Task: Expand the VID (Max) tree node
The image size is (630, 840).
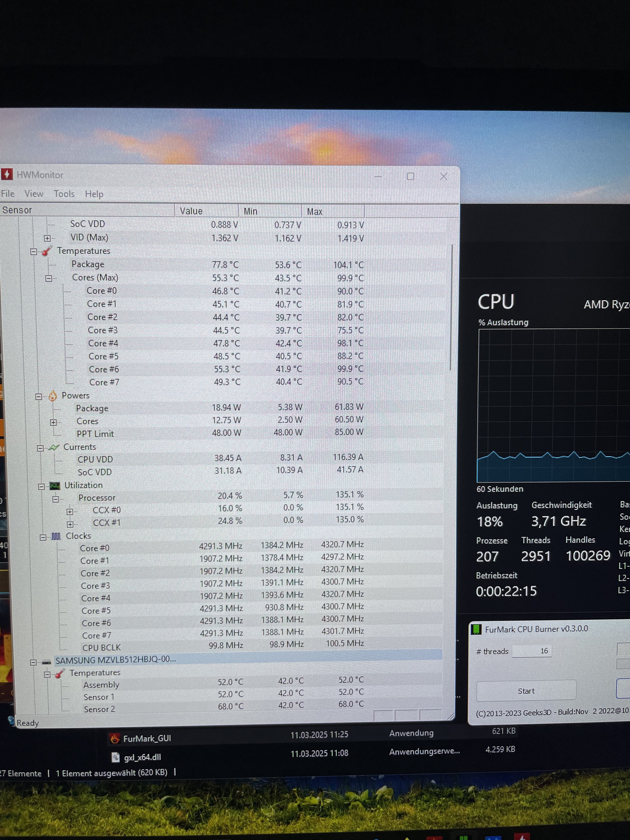Action: click(47, 239)
